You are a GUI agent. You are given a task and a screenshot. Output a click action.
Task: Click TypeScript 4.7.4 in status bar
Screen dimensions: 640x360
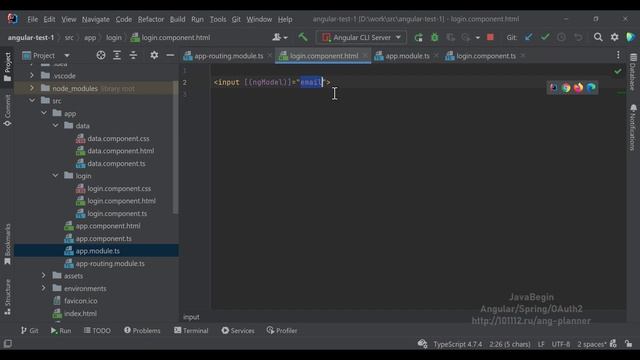point(458,344)
